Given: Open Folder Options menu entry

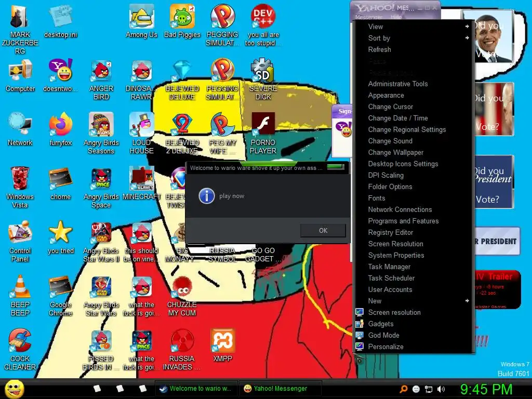Looking at the screenshot, I should coord(414,187).
